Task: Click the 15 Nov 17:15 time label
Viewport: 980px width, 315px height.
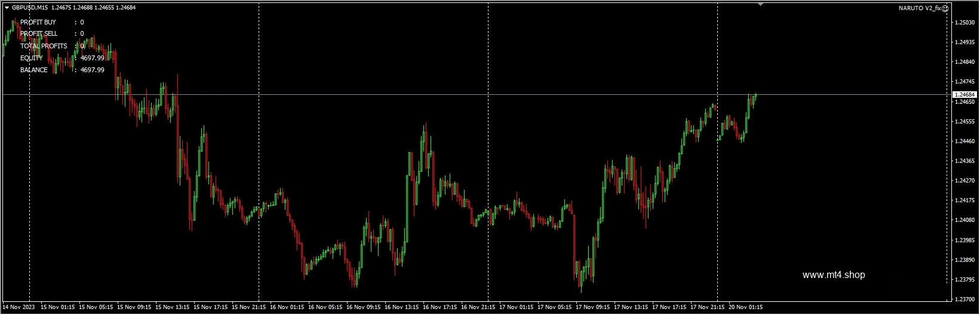Action: pyautogui.click(x=210, y=308)
